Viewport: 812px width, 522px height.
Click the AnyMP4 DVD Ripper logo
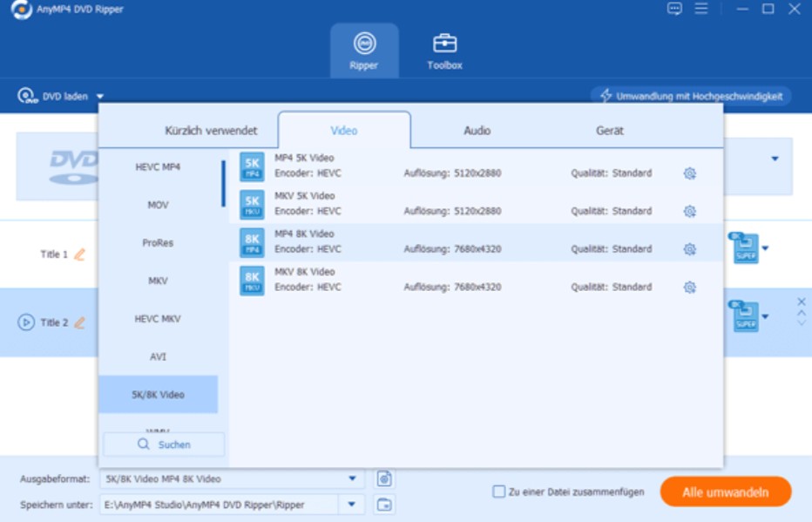click(x=21, y=10)
